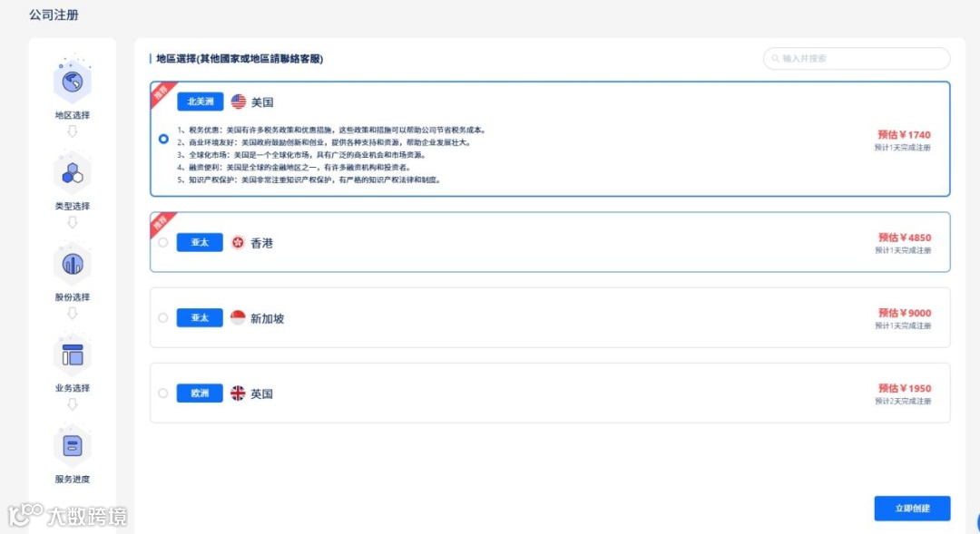Click the shelf icon above 业务选择
This screenshot has width=980, height=534.
coord(72,354)
